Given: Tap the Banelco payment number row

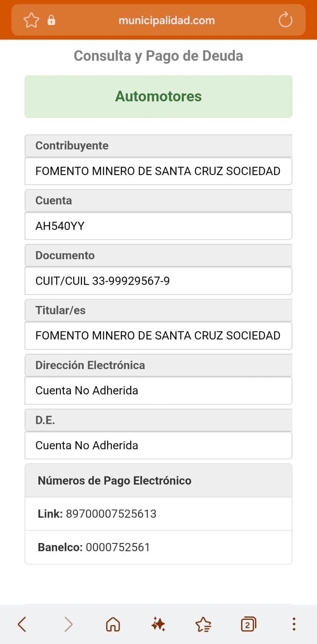Looking at the screenshot, I should 158,547.
